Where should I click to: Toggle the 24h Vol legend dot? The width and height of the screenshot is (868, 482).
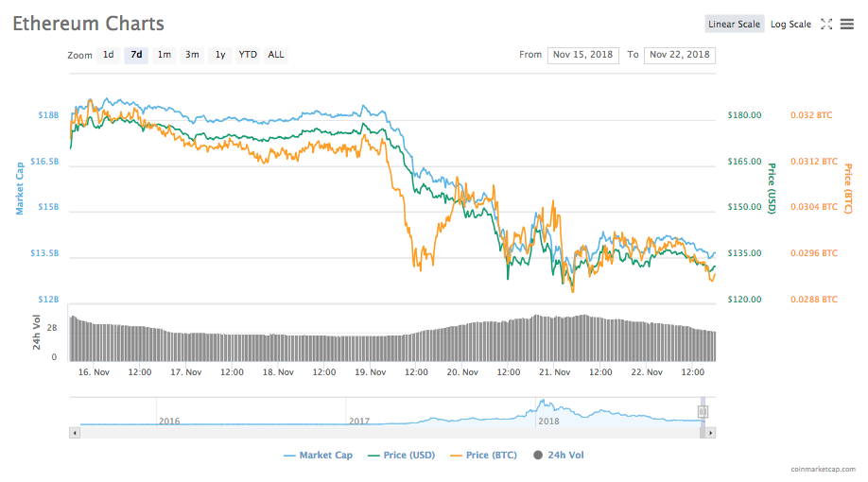tap(537, 455)
